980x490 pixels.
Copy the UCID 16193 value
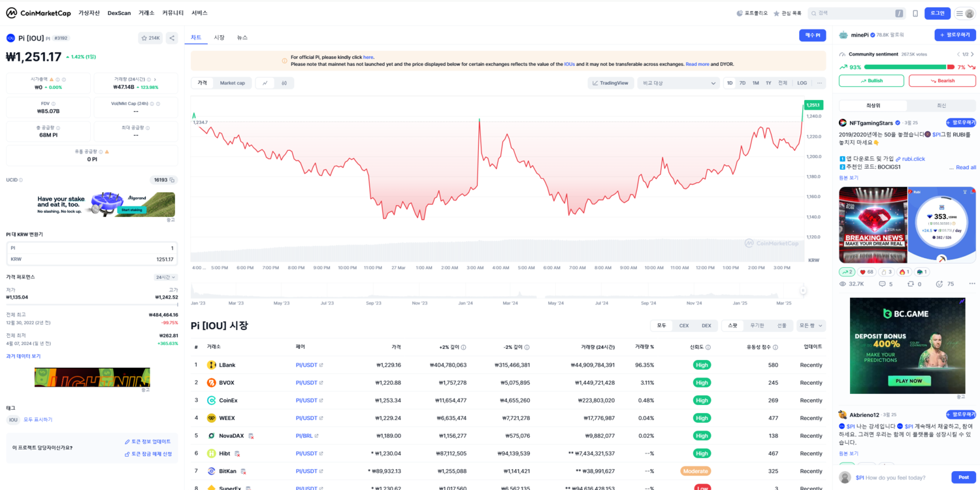coord(172,180)
